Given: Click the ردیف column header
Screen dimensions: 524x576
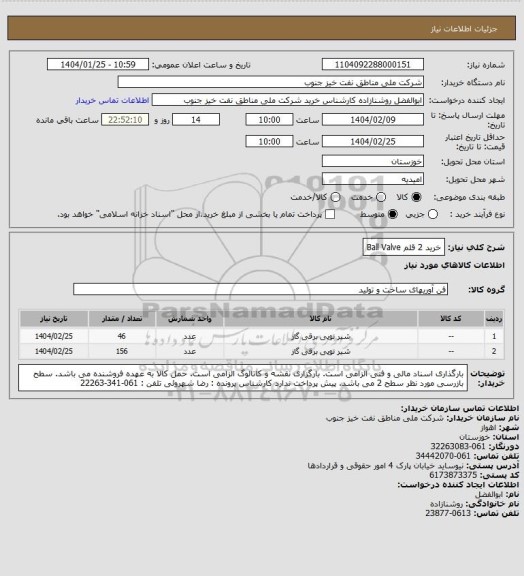Looking at the screenshot, I should pos(494,318).
